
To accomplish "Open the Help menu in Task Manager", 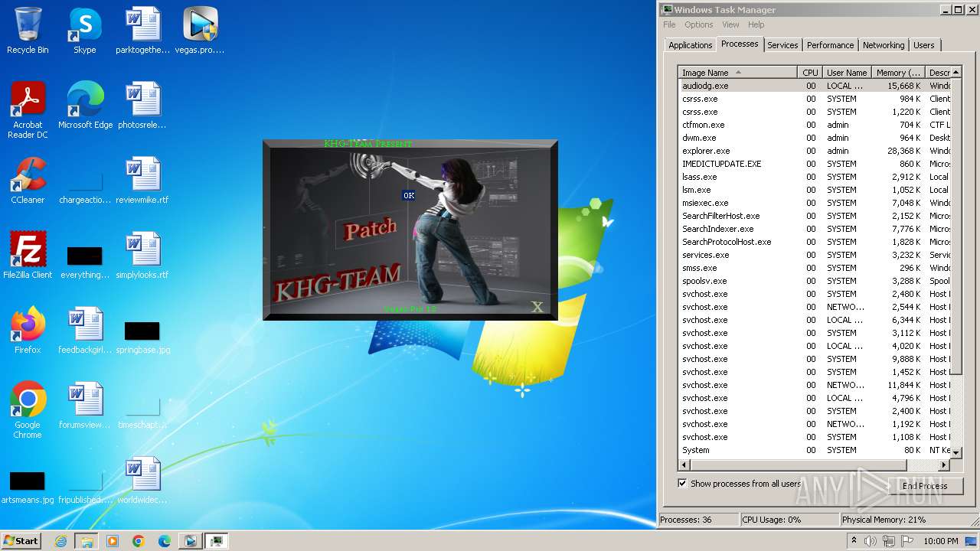I will pyautogui.click(x=756, y=24).
